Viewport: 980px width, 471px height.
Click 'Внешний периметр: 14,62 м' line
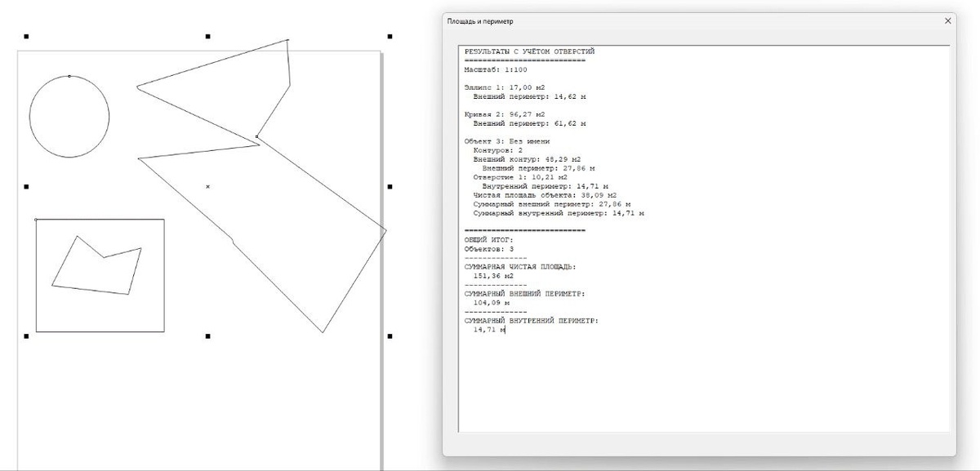(x=529, y=96)
